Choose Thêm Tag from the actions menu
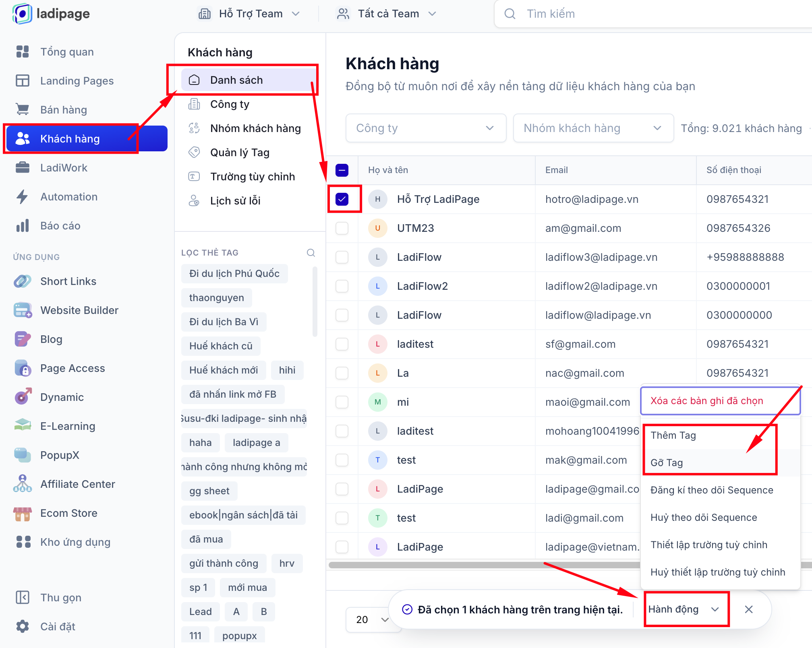 [x=720, y=435]
